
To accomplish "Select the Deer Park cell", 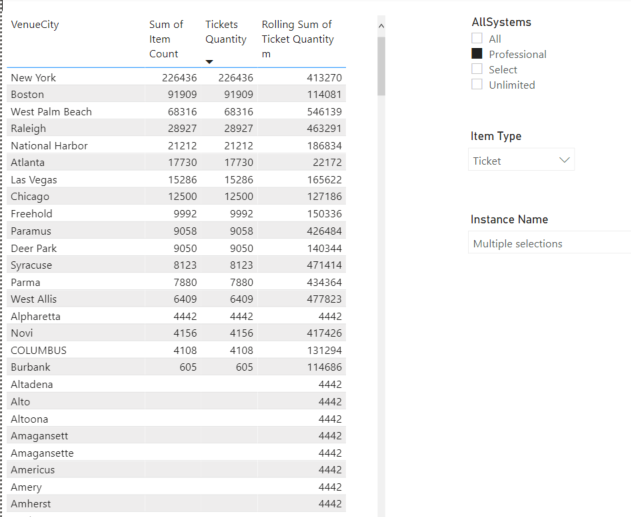I will [x=33, y=248].
